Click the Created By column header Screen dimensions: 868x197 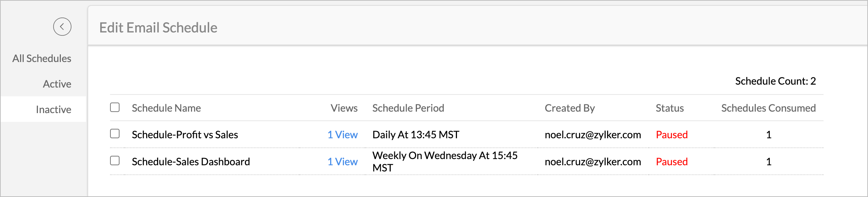click(570, 108)
